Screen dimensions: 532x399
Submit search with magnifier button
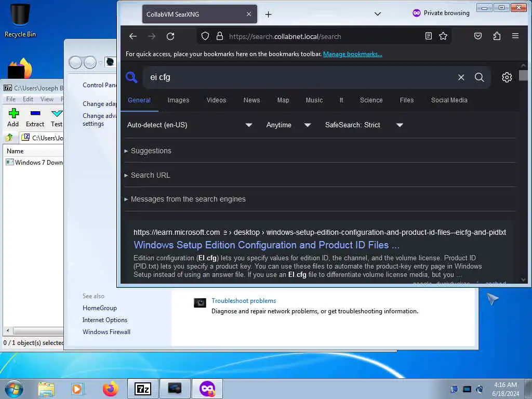pos(479,77)
